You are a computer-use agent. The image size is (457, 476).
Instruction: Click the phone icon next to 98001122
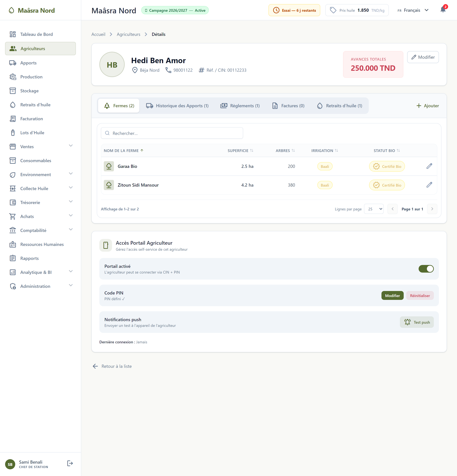click(x=168, y=70)
